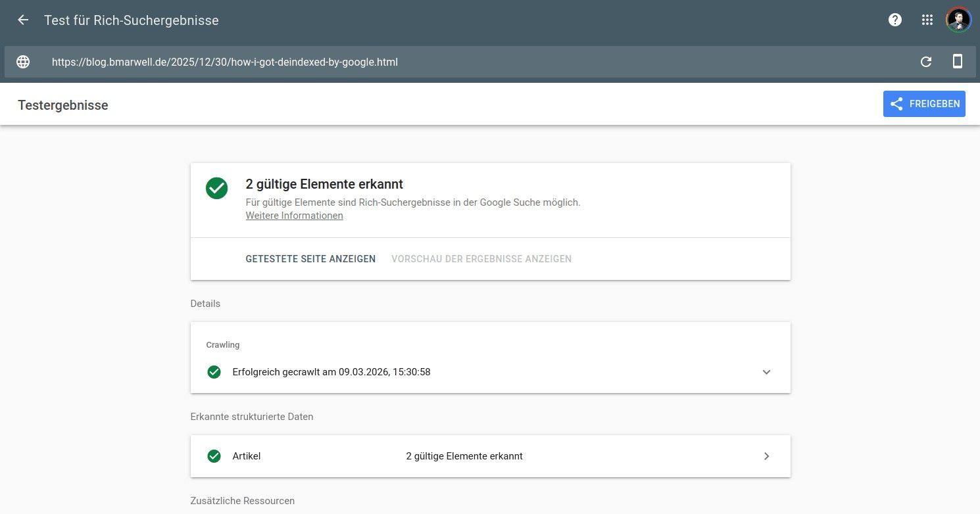This screenshot has width=980, height=514.
Task: Expand the 'Erfolgreich gecrawlt am' row
Action: pyautogui.click(x=331, y=372)
